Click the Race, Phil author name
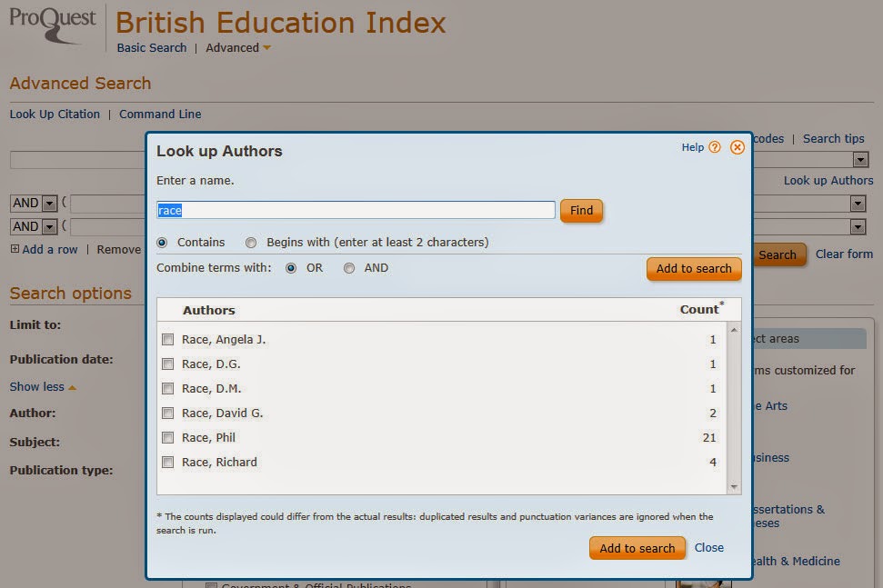This screenshot has height=588, width=883. pos(208,437)
